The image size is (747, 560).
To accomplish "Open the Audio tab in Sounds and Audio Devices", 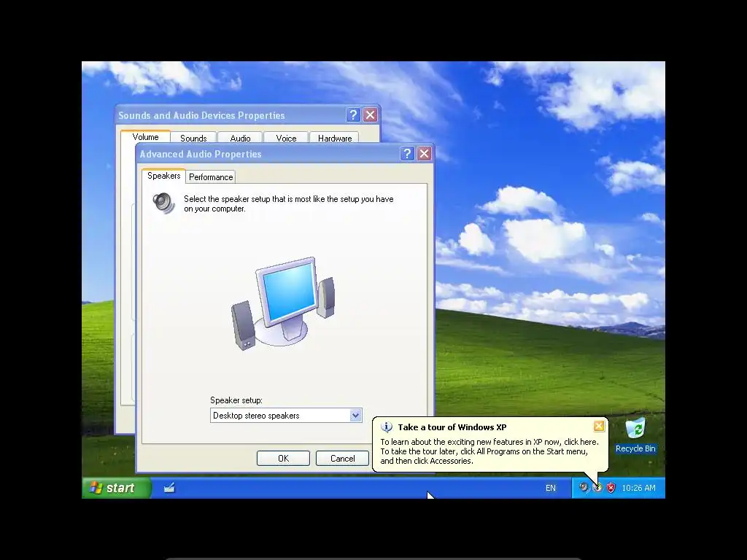I will pos(239,138).
